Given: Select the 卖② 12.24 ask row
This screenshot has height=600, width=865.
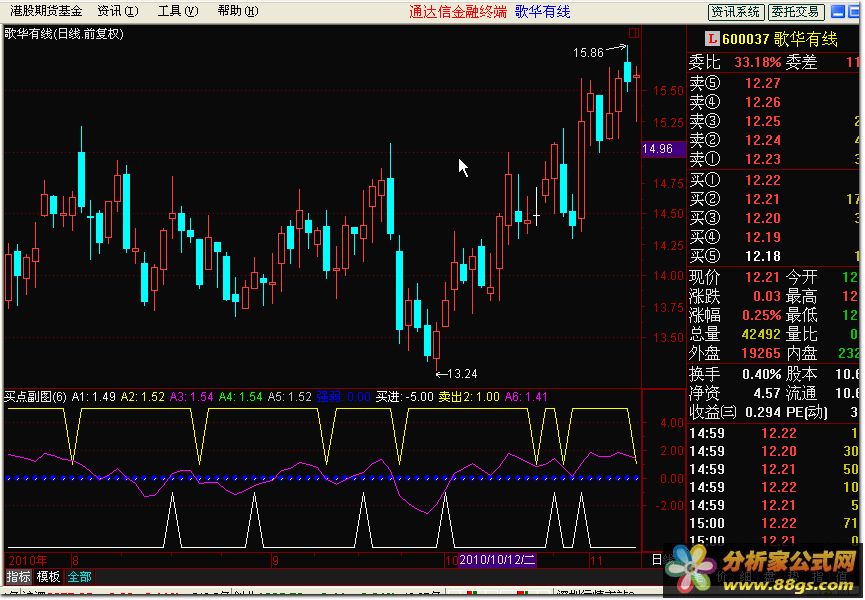Looking at the screenshot, I should click(774, 140).
